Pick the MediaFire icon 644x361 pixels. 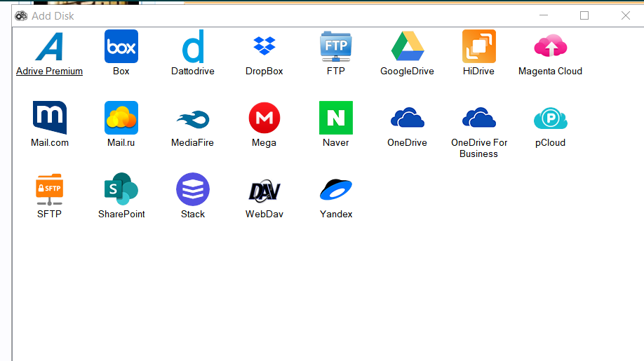[x=193, y=119]
